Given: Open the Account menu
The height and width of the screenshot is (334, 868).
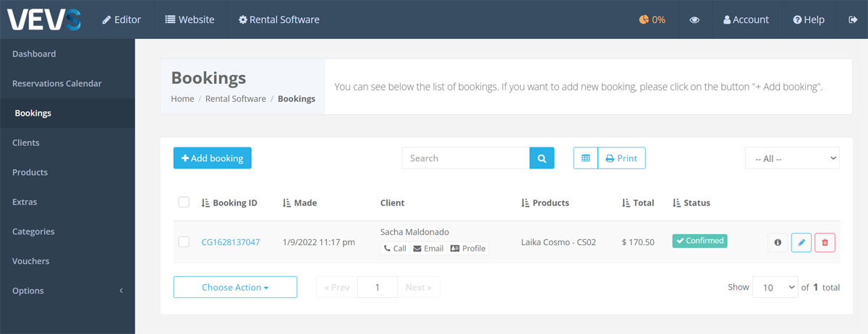Looking at the screenshot, I should (x=746, y=20).
